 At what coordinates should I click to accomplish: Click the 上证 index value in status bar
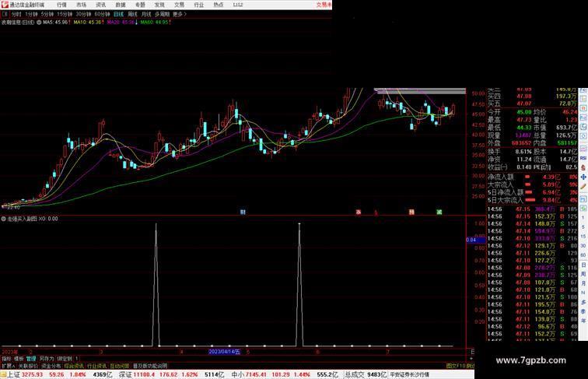pos(32,374)
